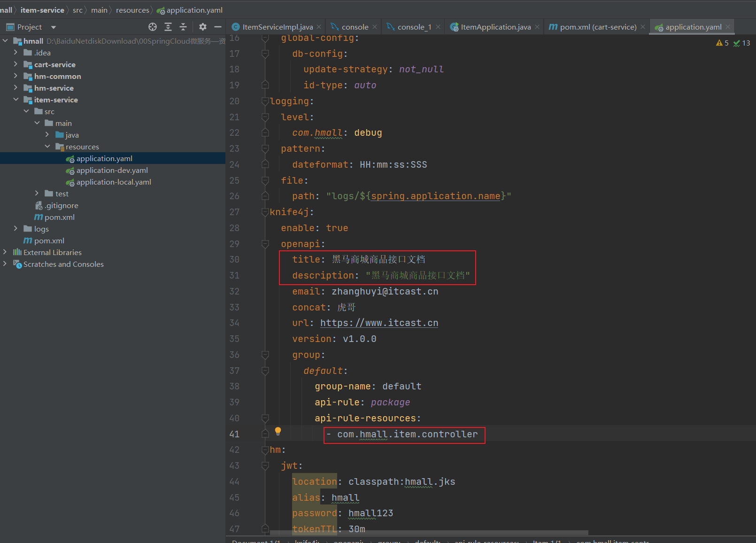Close the pom.xml (cart-service) tab
756x543 pixels.
(643, 27)
